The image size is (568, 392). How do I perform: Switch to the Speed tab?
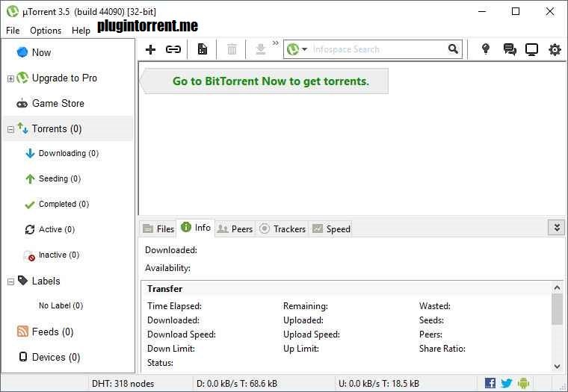pos(331,228)
